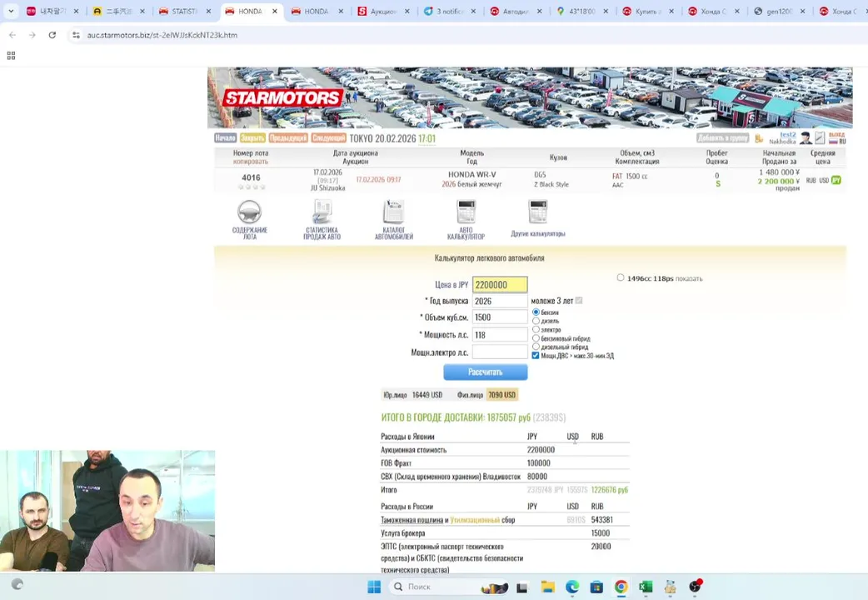Open site information icon in address bar
Screen dimensions: 868x600
click(x=76, y=35)
